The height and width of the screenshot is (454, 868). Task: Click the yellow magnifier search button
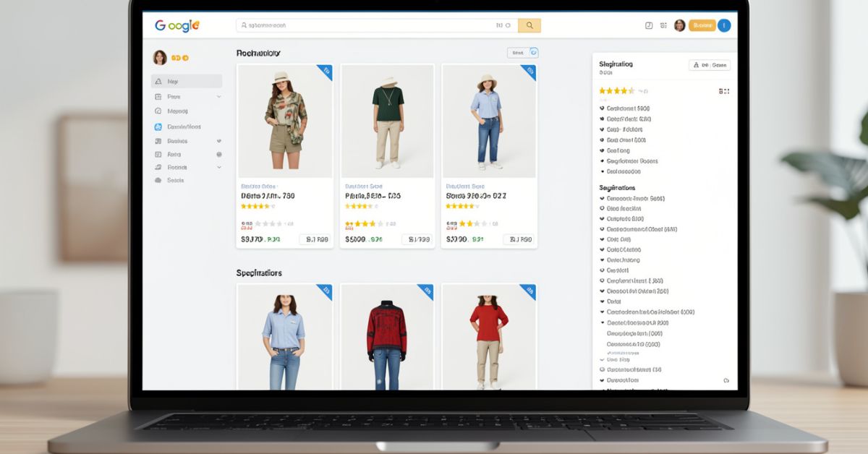(x=529, y=25)
